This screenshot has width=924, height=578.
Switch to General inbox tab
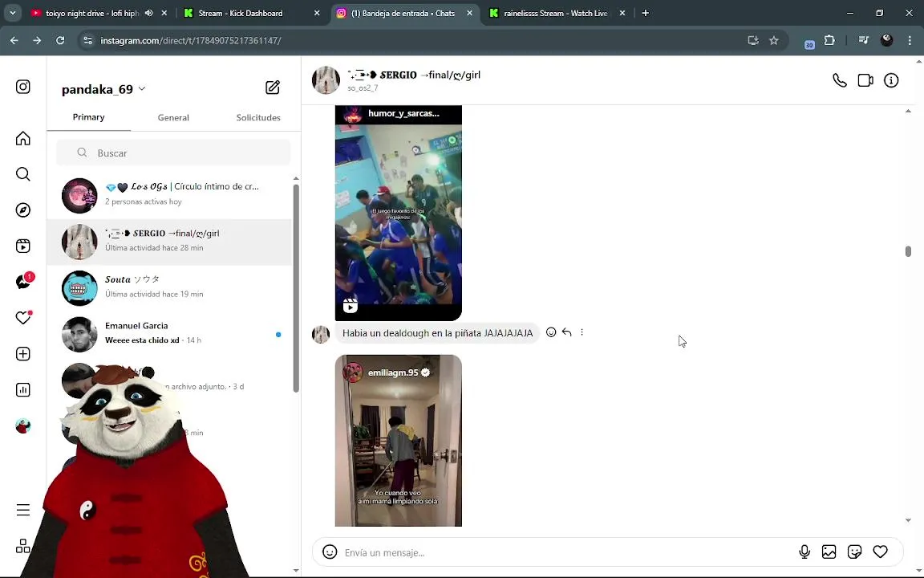(x=173, y=117)
